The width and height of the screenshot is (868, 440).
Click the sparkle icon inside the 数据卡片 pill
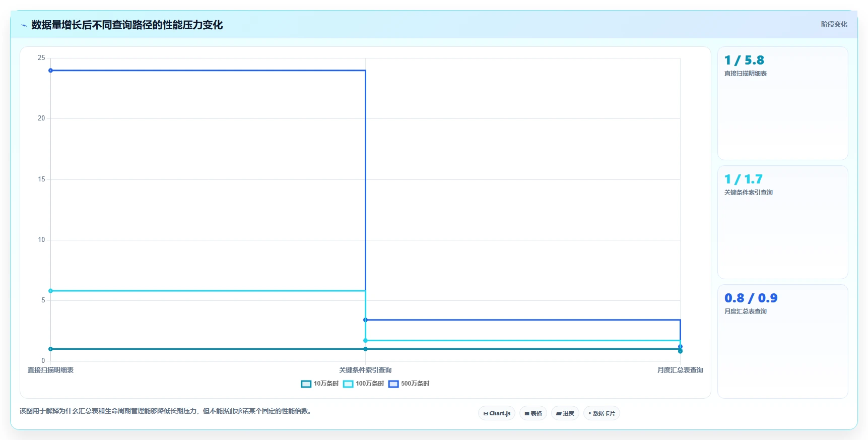[590, 413]
